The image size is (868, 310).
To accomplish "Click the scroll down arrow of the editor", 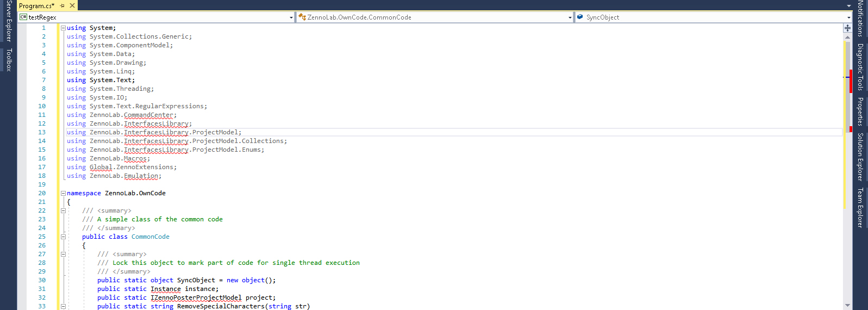I will (x=847, y=305).
